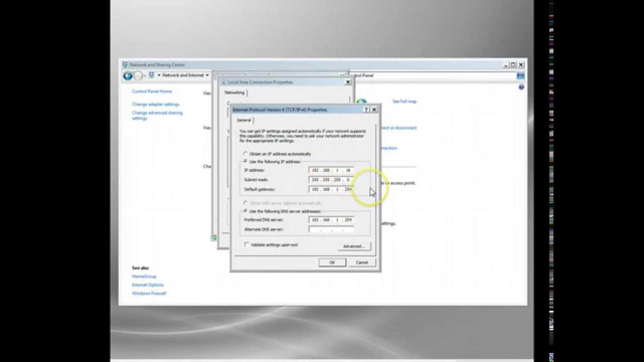Open Change adapter settings
Image resolution: width=644 pixels, height=362 pixels.
tap(155, 104)
